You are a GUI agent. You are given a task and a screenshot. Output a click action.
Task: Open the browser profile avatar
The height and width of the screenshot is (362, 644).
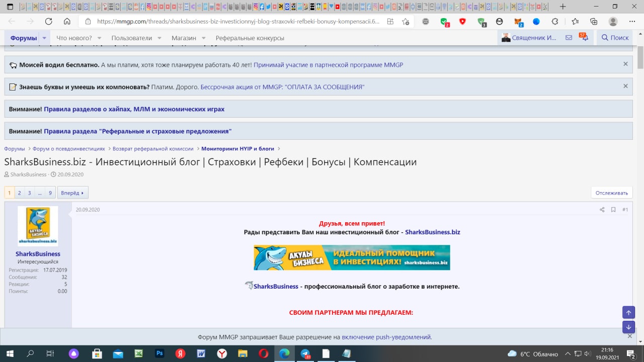613,22
